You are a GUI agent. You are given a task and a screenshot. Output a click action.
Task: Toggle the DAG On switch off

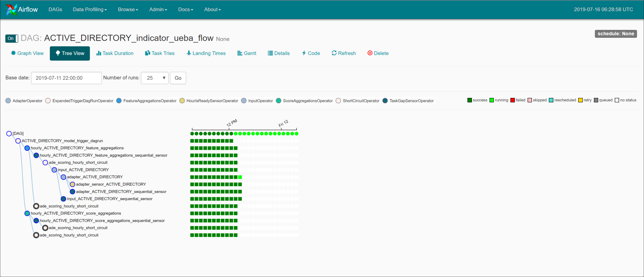pos(12,38)
